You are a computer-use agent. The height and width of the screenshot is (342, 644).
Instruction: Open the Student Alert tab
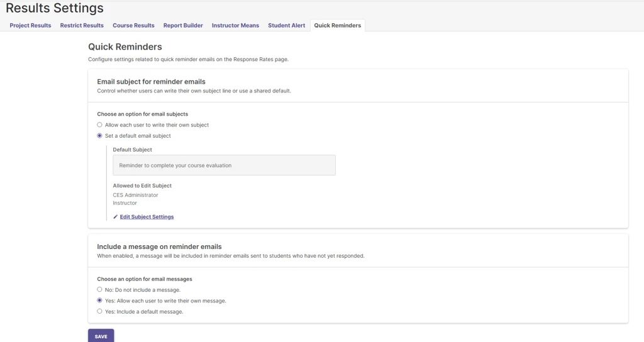click(x=287, y=25)
